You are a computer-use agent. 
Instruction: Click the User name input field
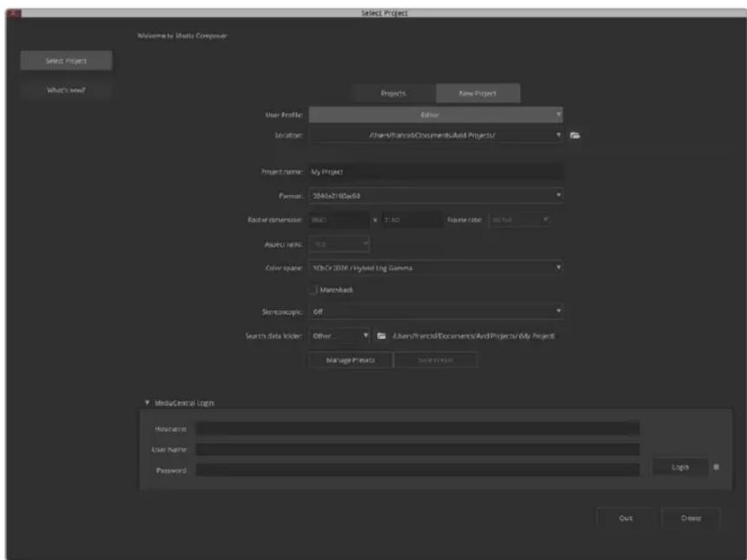click(418, 449)
